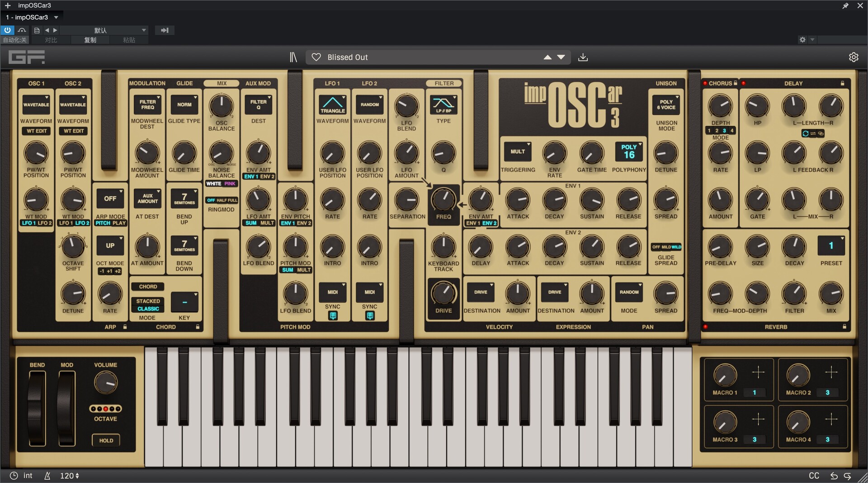Switch to the FILTER tab
This screenshot has height=483, width=868.
(x=443, y=83)
